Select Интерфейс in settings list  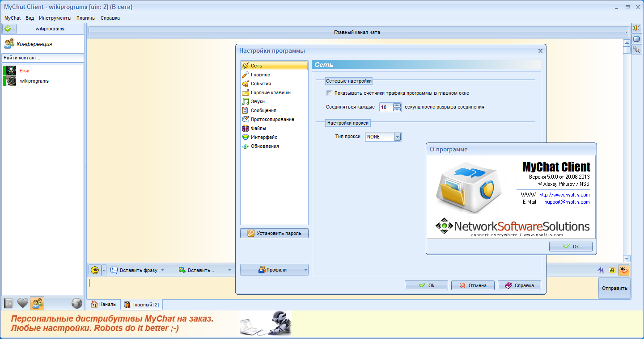[274, 137]
